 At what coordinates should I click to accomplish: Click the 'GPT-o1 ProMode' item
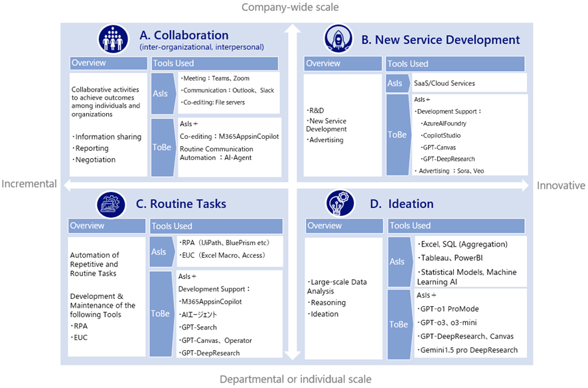coord(448,309)
